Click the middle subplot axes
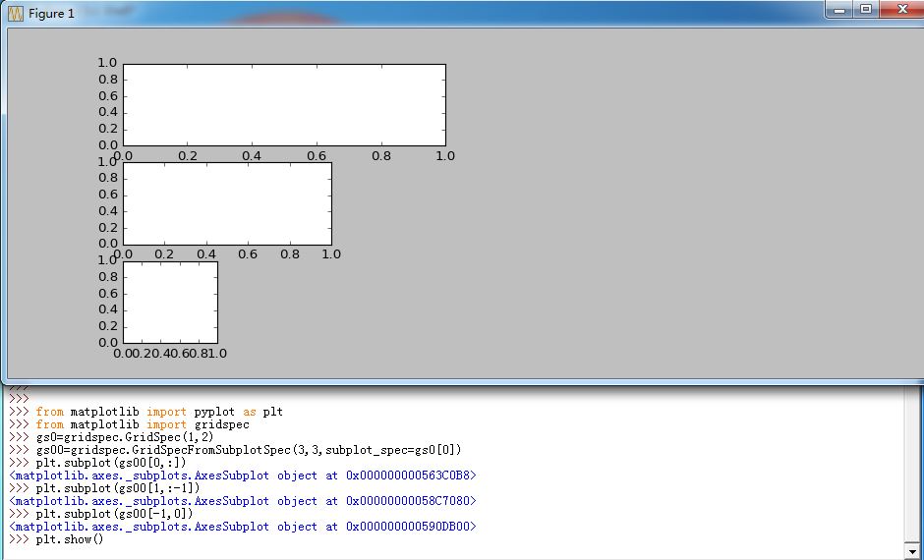Image resolution: width=924 pixels, height=560 pixels. click(x=227, y=203)
